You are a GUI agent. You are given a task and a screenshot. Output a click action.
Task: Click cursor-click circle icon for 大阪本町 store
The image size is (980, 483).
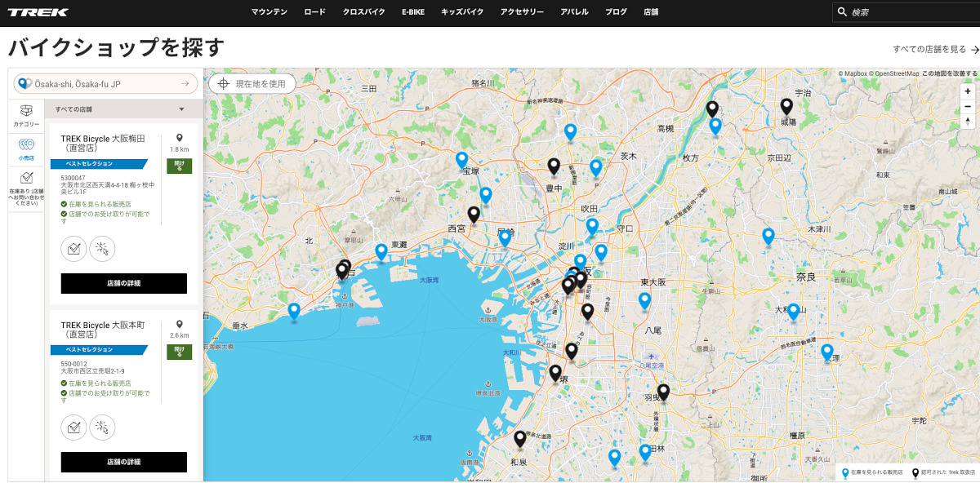point(102,427)
